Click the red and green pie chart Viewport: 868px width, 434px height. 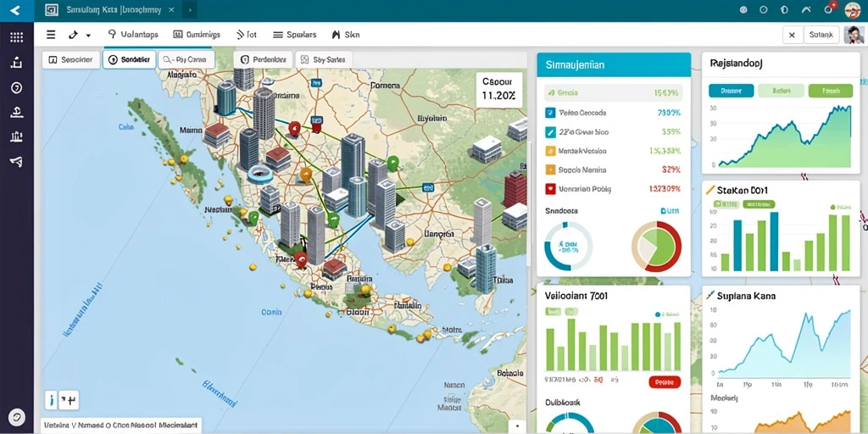pyautogui.click(x=657, y=247)
